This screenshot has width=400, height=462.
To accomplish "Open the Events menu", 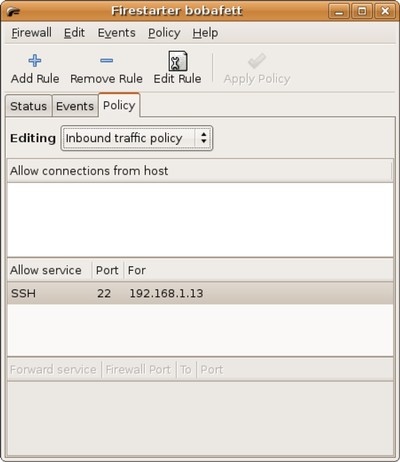I will (116, 33).
